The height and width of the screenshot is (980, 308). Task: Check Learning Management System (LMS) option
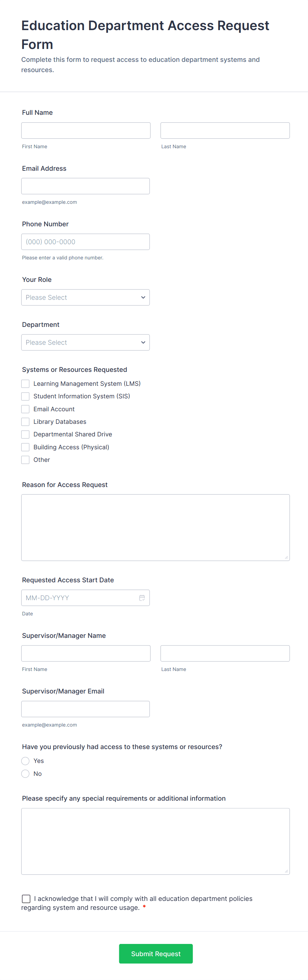[26, 383]
